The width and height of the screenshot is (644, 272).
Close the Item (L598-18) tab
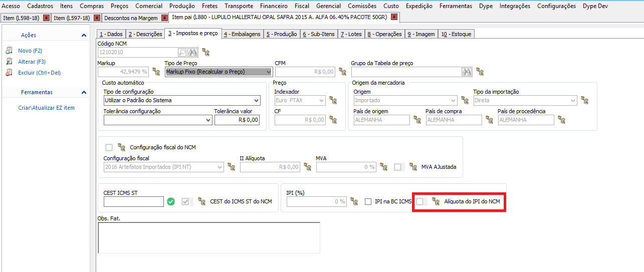tap(47, 18)
